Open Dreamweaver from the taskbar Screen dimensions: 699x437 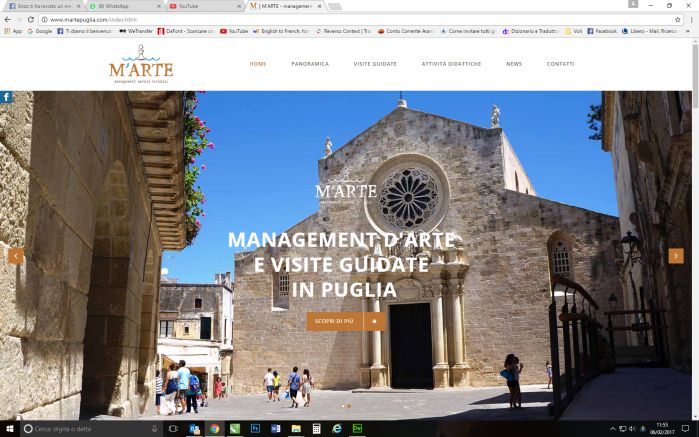(x=358, y=429)
